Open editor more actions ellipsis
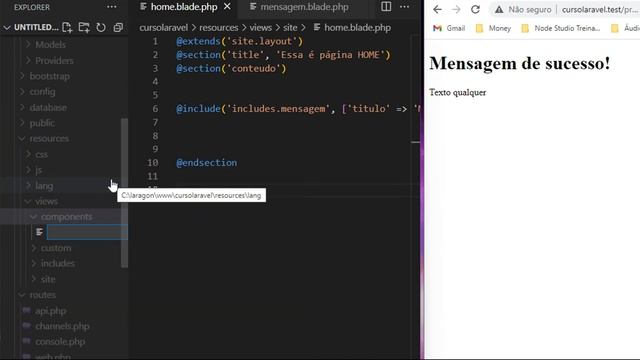The image size is (640, 360). pos(404,7)
